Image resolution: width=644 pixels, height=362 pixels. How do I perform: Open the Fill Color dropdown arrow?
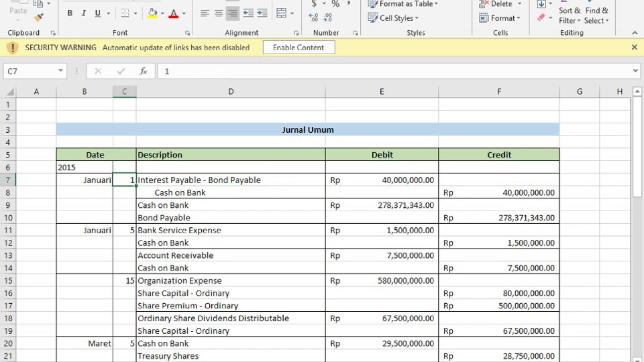click(x=163, y=14)
